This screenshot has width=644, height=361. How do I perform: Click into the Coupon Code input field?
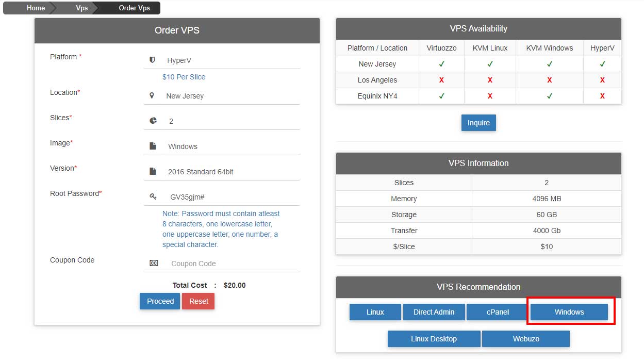pyautogui.click(x=232, y=264)
